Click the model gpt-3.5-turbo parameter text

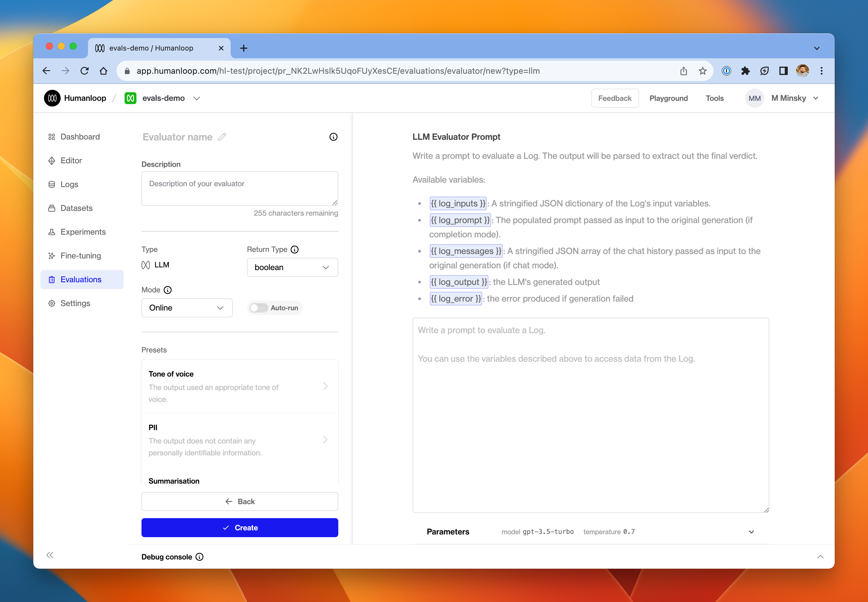click(537, 532)
